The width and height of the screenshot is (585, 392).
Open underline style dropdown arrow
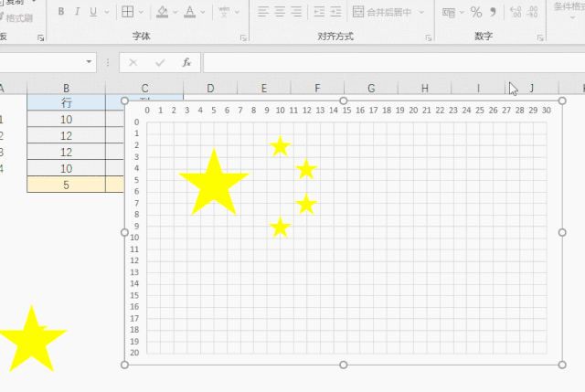coord(107,12)
